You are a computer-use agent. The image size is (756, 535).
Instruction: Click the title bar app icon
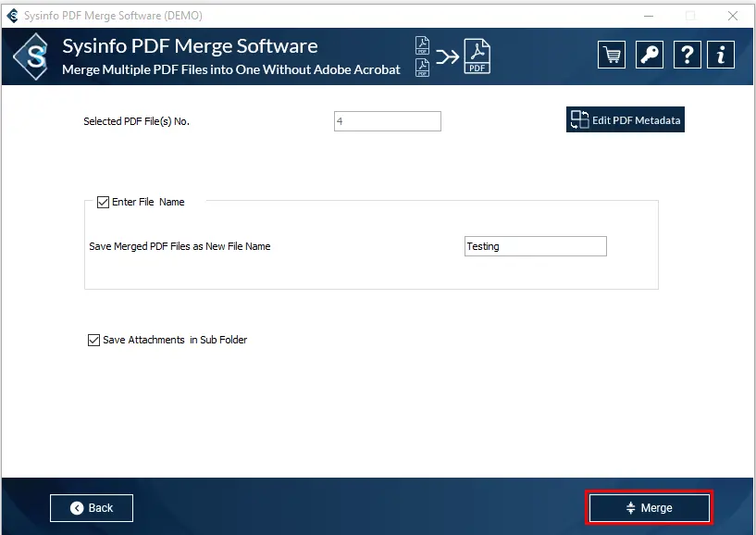pos(13,16)
